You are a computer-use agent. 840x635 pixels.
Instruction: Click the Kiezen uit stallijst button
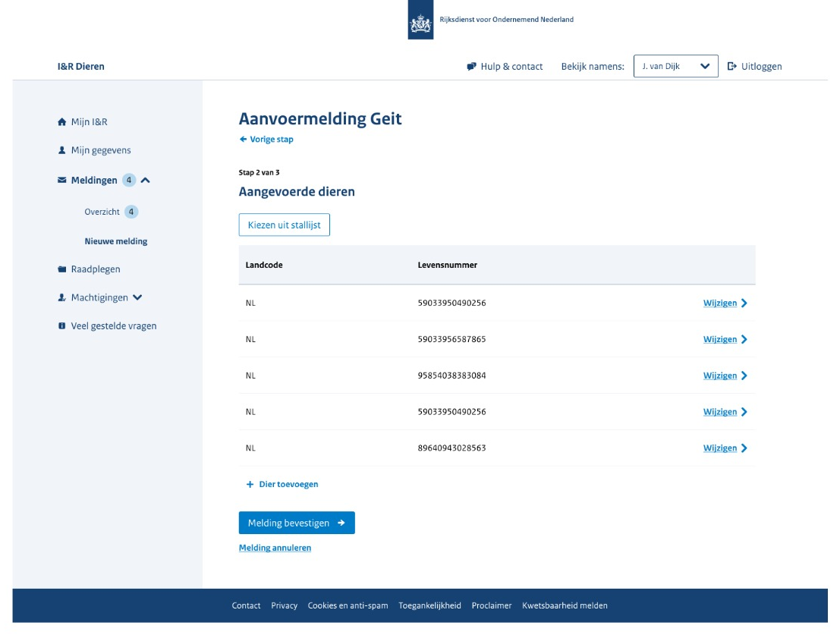(x=285, y=225)
